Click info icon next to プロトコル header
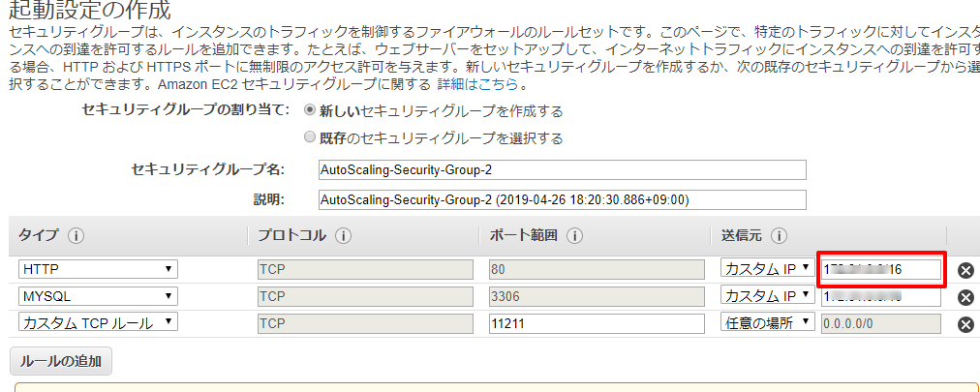 pos(343,236)
